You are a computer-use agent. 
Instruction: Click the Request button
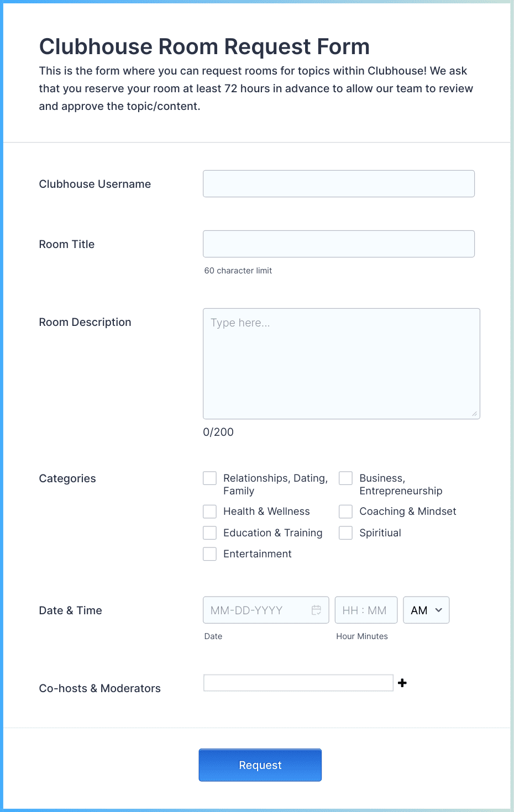click(x=260, y=765)
